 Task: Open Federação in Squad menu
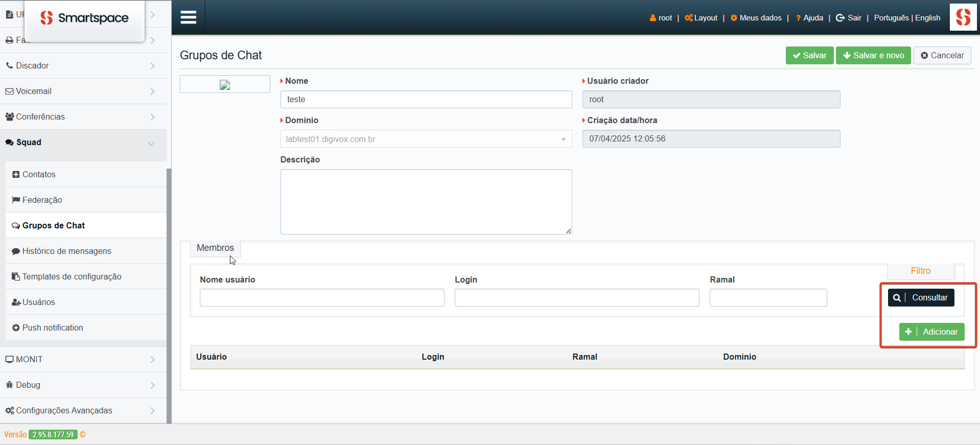pyautogui.click(x=86, y=200)
